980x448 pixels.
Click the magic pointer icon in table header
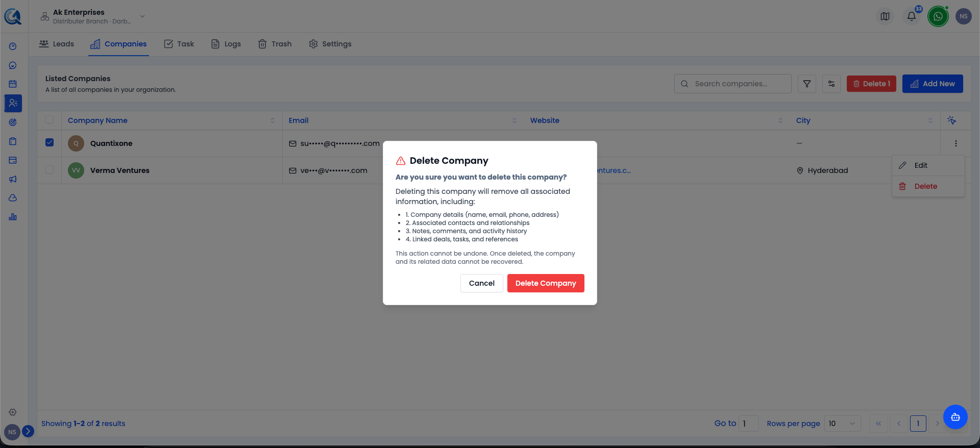pyautogui.click(x=952, y=120)
